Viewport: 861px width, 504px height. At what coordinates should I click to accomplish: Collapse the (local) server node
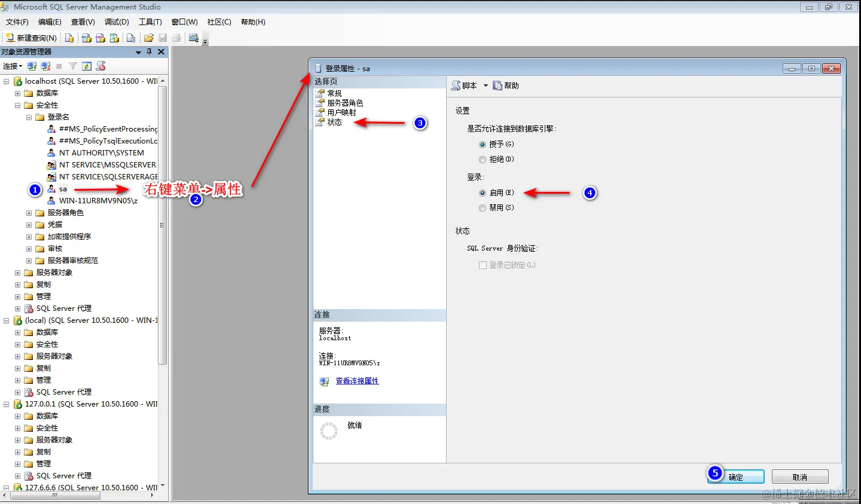[7, 320]
